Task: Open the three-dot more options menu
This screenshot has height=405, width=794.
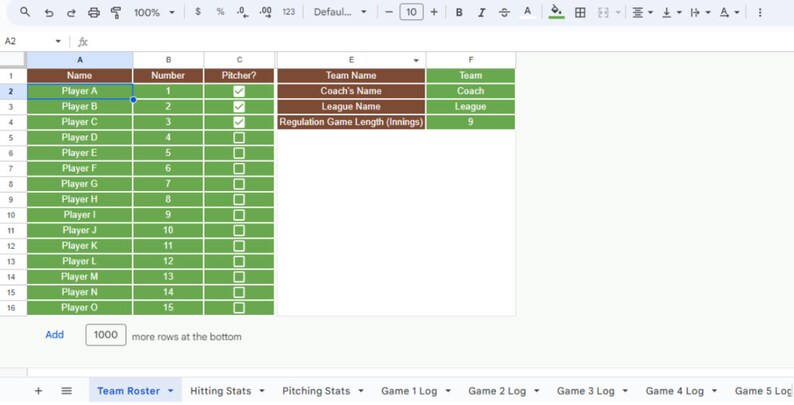Action: coord(760,13)
